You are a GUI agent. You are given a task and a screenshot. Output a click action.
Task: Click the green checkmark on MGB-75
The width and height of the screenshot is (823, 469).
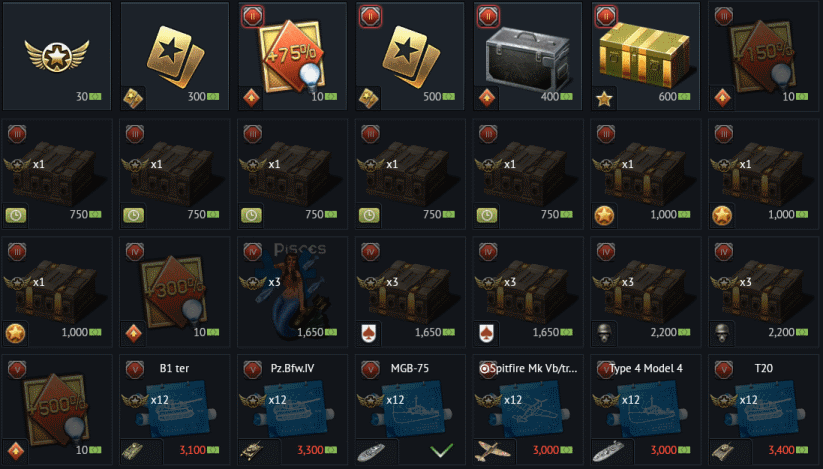click(x=441, y=450)
